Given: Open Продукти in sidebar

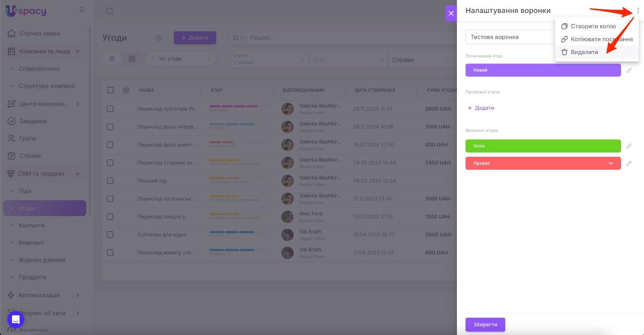Looking at the screenshot, I should pyautogui.click(x=33, y=277).
